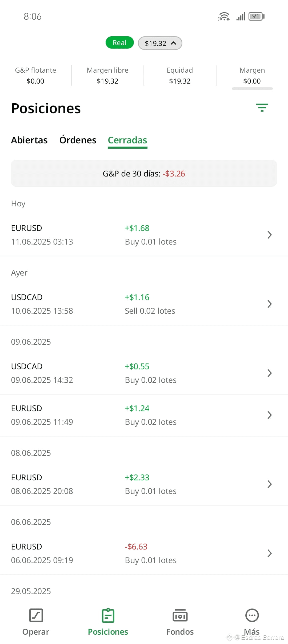Viewport: 288px width, 644px height.
Task: Open the Más menu icon
Action: pyautogui.click(x=252, y=615)
